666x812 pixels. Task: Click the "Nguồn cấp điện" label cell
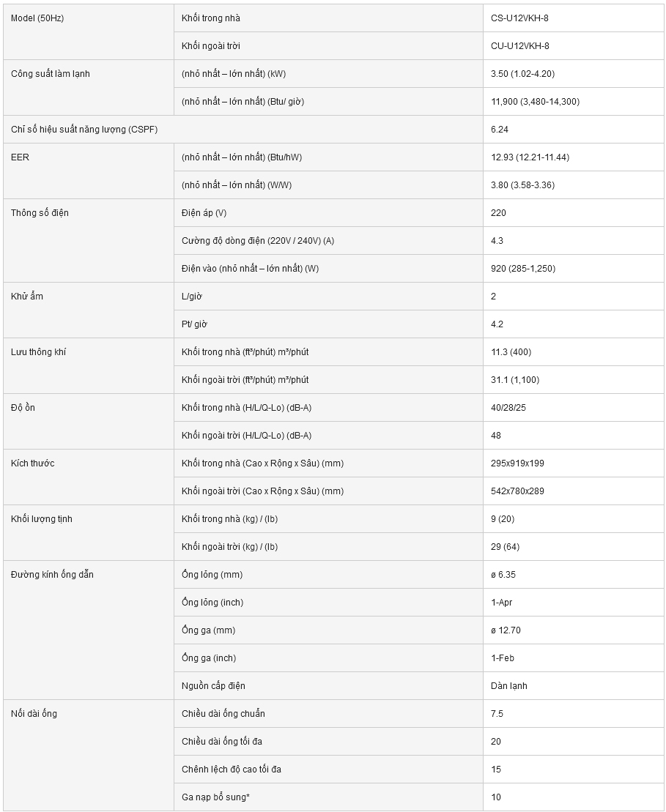213,686
